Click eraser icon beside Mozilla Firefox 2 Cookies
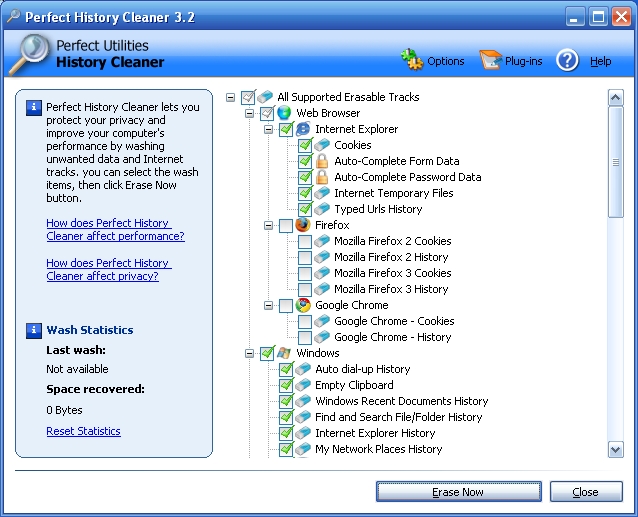The height and width of the screenshot is (517, 638). pos(322,241)
